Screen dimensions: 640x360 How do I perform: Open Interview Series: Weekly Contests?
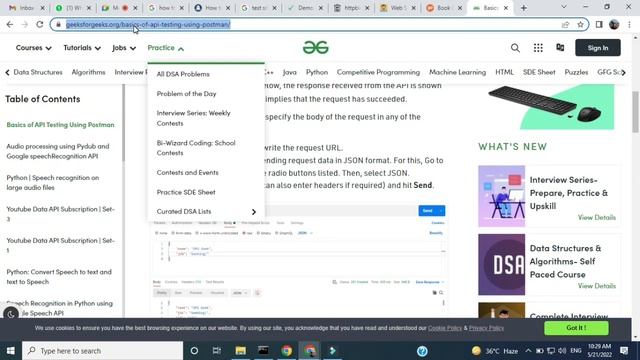pyautogui.click(x=193, y=118)
